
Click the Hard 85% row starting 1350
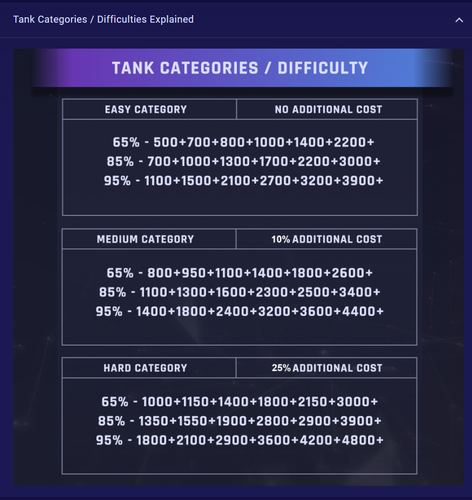click(239, 421)
